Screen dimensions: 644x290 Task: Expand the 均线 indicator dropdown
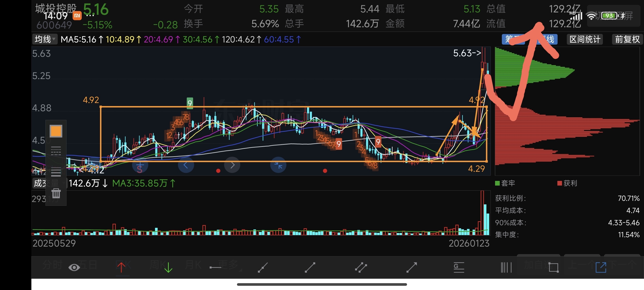45,39
